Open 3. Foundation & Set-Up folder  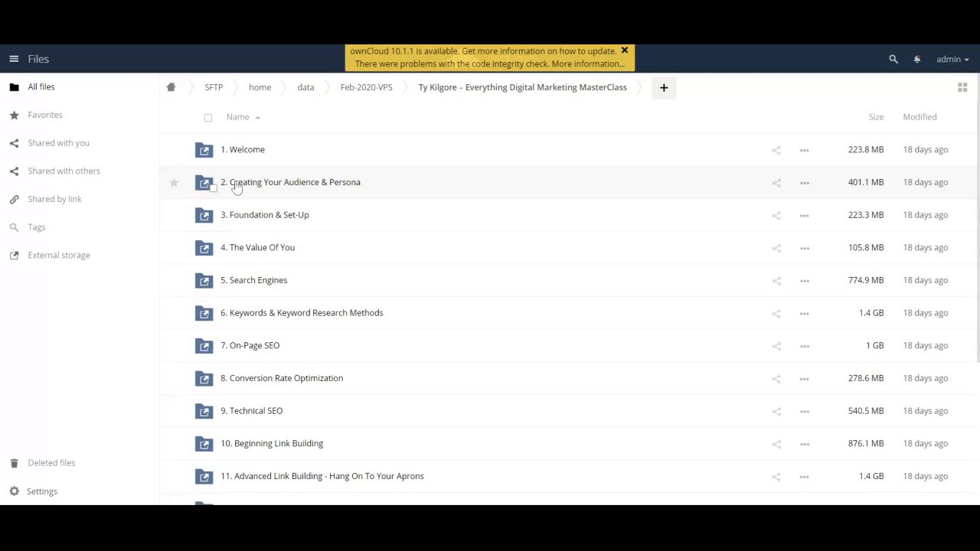[265, 215]
